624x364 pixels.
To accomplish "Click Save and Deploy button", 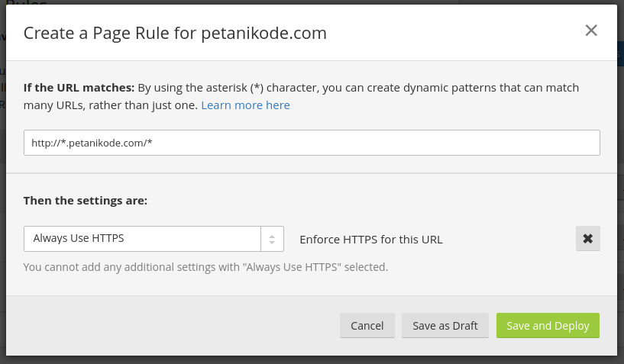I will (x=548, y=326).
